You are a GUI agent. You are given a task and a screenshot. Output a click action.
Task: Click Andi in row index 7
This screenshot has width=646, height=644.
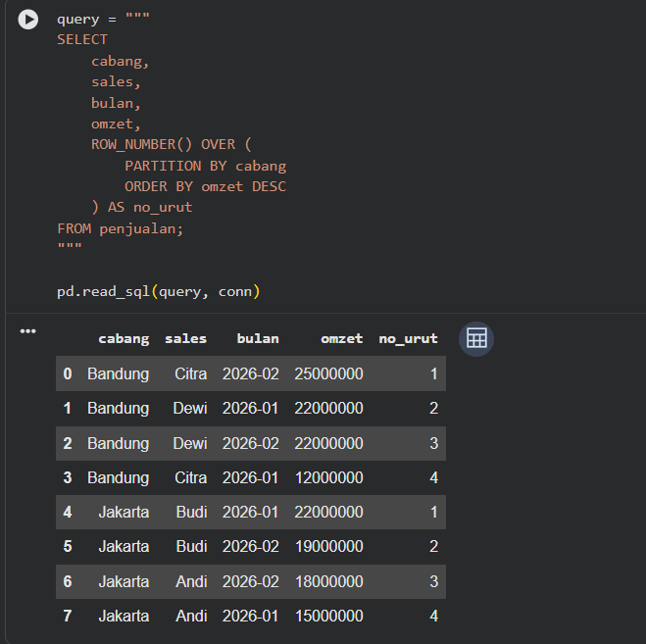(x=191, y=616)
